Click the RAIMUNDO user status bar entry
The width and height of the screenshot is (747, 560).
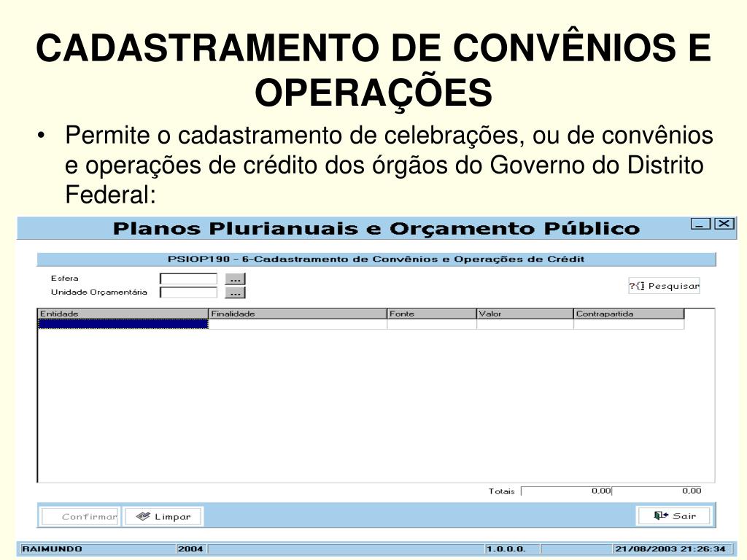(x=98, y=549)
